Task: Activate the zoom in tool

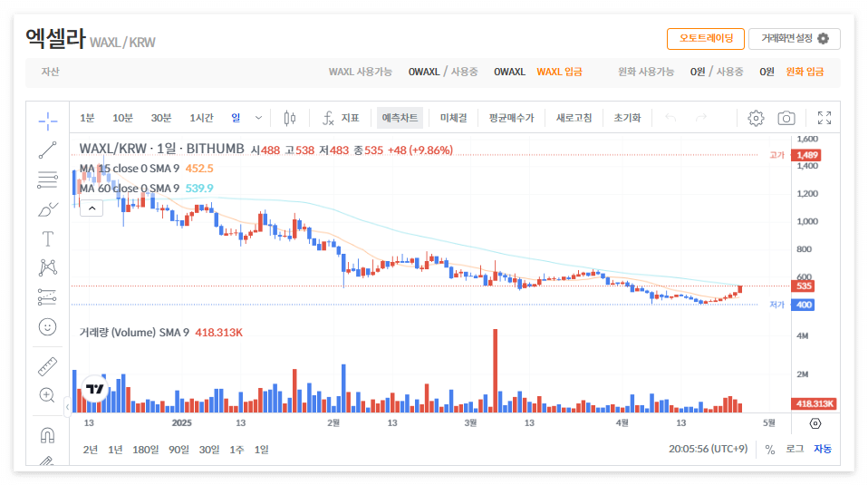Action: [48, 395]
